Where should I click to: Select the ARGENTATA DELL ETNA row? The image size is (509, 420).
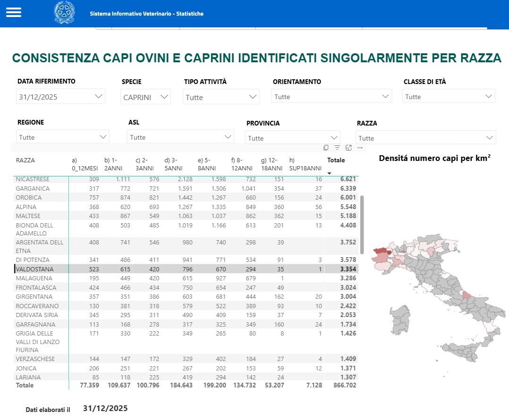coord(186,246)
